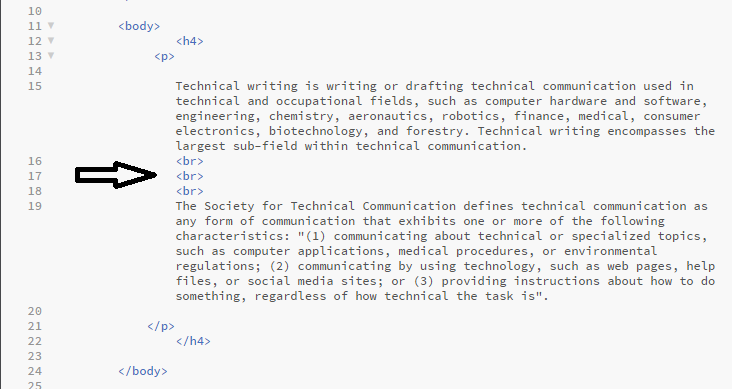
Task: Collapse the p tag fold arrow
Action: click(x=51, y=55)
